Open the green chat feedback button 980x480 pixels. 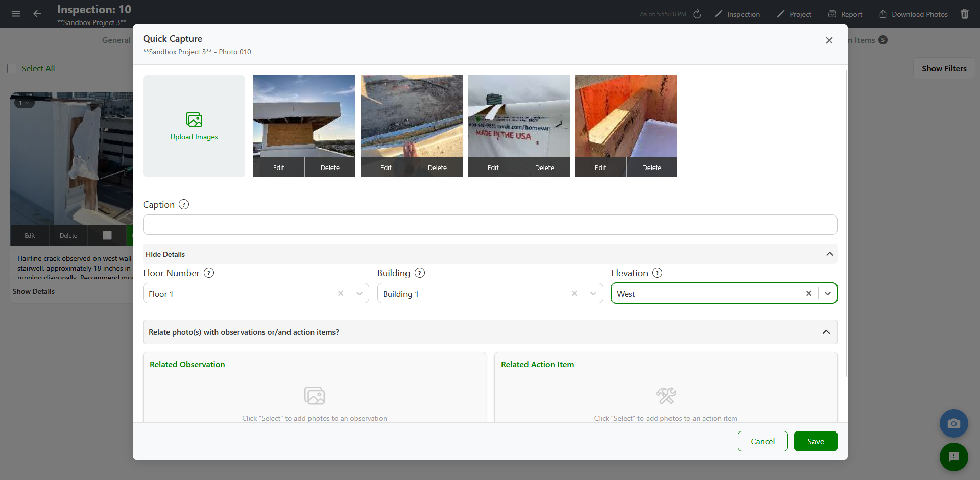click(954, 457)
